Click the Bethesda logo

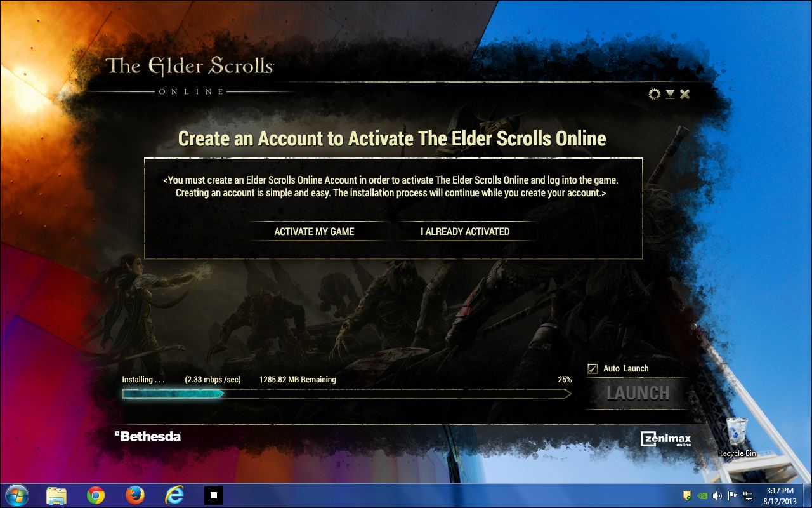[148, 436]
